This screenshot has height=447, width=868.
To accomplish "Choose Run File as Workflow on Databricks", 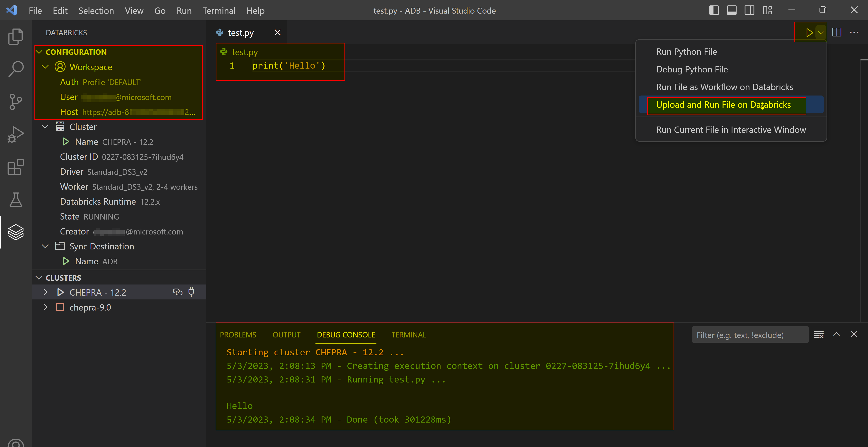I will pos(725,87).
